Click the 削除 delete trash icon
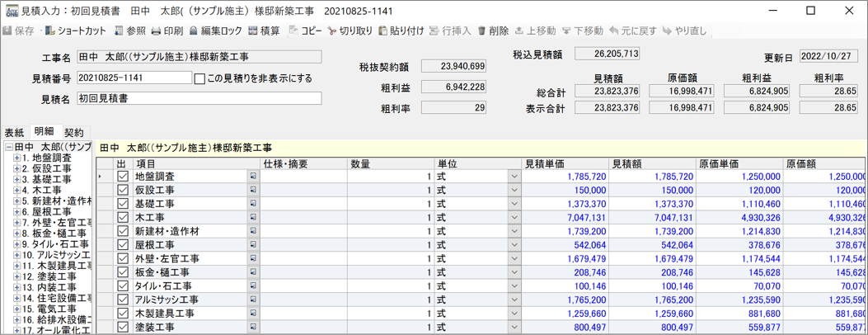This screenshot has height=335, width=868. [x=481, y=31]
